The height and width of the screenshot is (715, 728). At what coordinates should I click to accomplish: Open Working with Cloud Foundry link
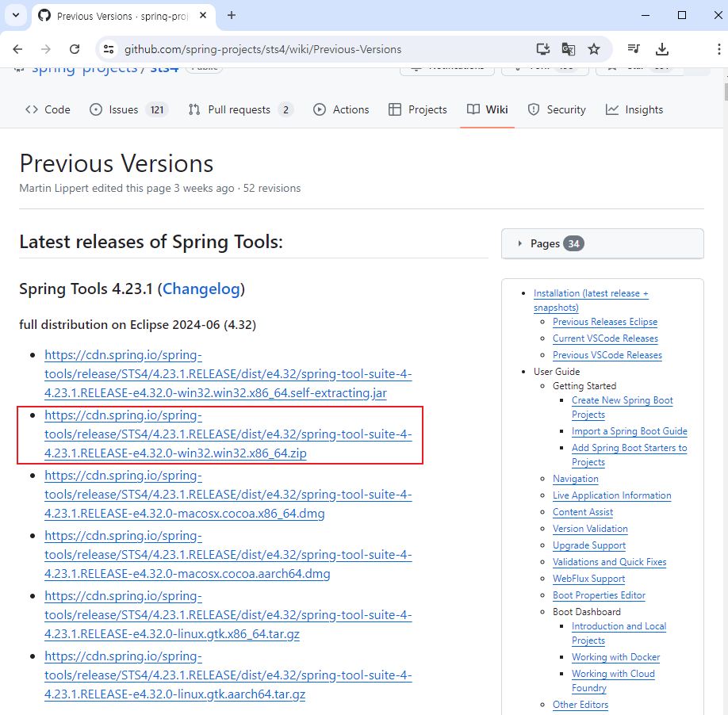[613, 681]
